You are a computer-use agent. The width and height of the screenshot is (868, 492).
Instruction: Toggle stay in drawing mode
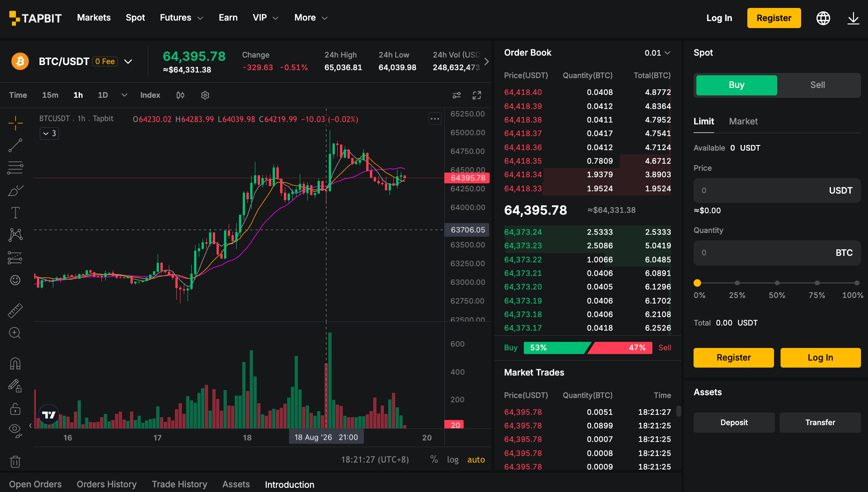point(15,386)
